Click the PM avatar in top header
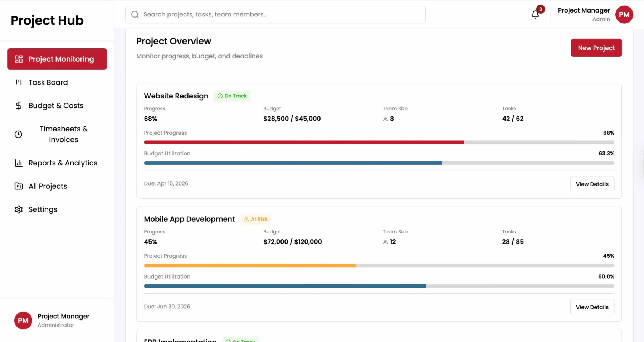Screen dimensions: 644x342 [x=624, y=15]
